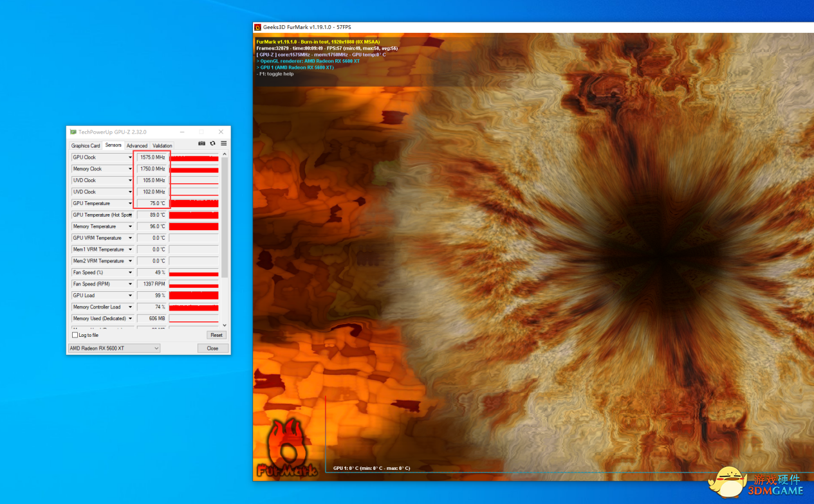Open the AMD Radeon RX 5600 XT selector
This screenshot has width=814, height=504.
point(114,348)
